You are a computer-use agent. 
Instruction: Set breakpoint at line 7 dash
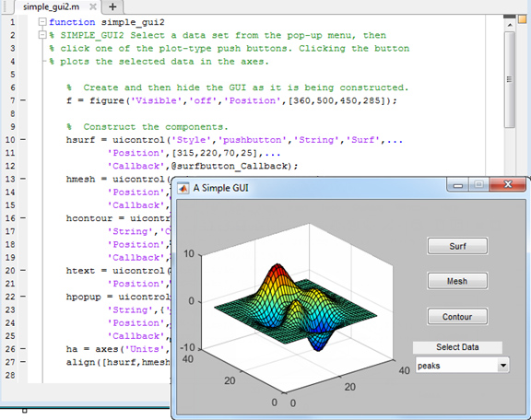click(x=23, y=100)
